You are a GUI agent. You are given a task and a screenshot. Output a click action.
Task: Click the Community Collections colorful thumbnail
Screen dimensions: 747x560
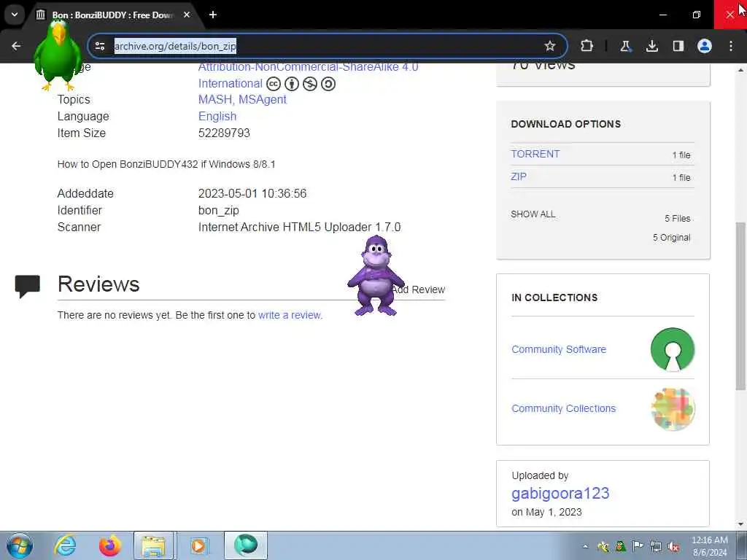(672, 408)
